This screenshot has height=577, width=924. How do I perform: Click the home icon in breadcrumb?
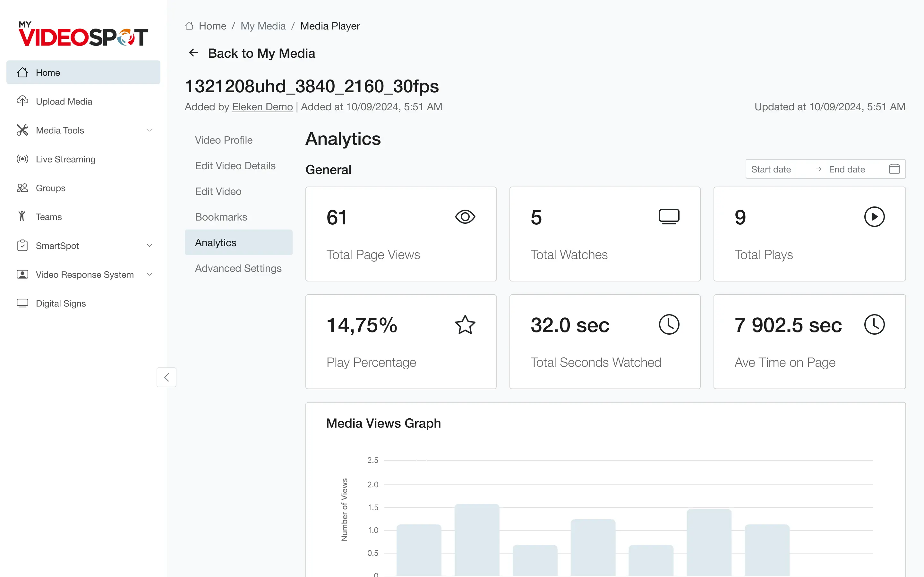click(189, 26)
